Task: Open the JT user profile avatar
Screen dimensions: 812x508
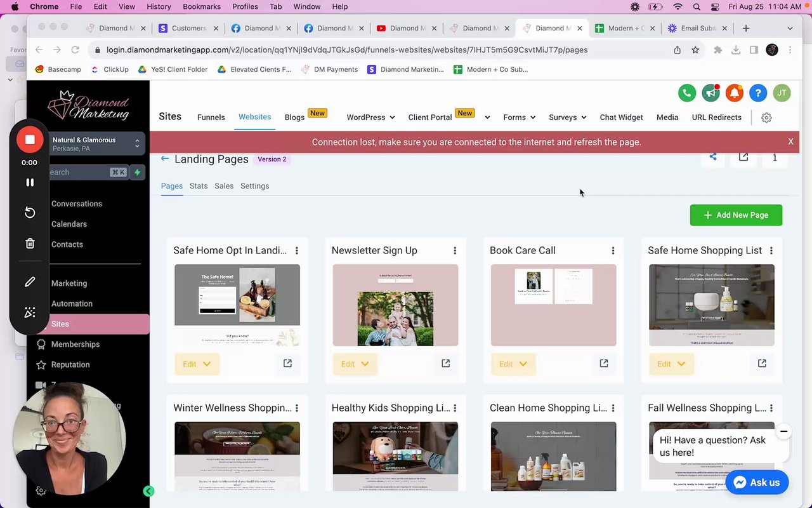Action: click(x=782, y=93)
